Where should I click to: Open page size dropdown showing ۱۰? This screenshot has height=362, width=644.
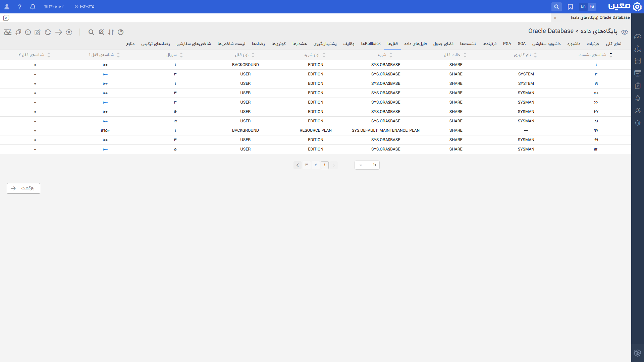367,165
